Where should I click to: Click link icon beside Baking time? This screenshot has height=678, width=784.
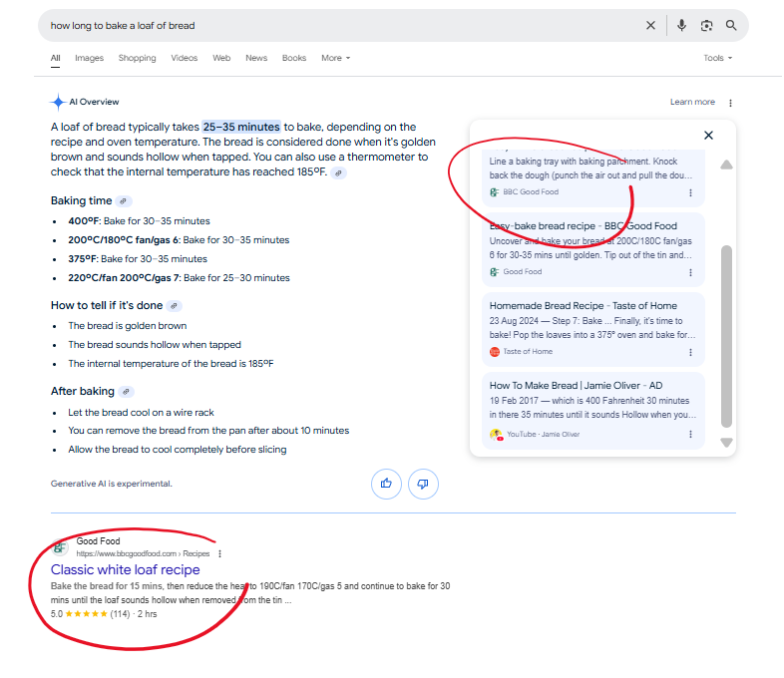tap(123, 201)
